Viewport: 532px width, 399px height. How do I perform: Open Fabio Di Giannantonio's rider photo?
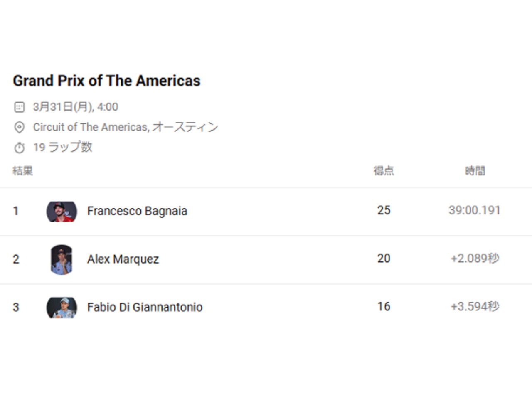pos(62,308)
